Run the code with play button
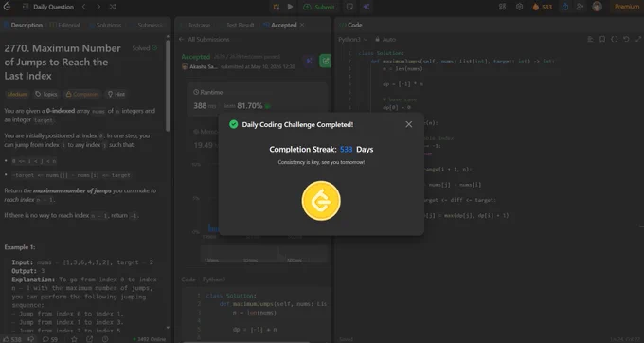This screenshot has height=343, width=644. pyautogui.click(x=291, y=7)
